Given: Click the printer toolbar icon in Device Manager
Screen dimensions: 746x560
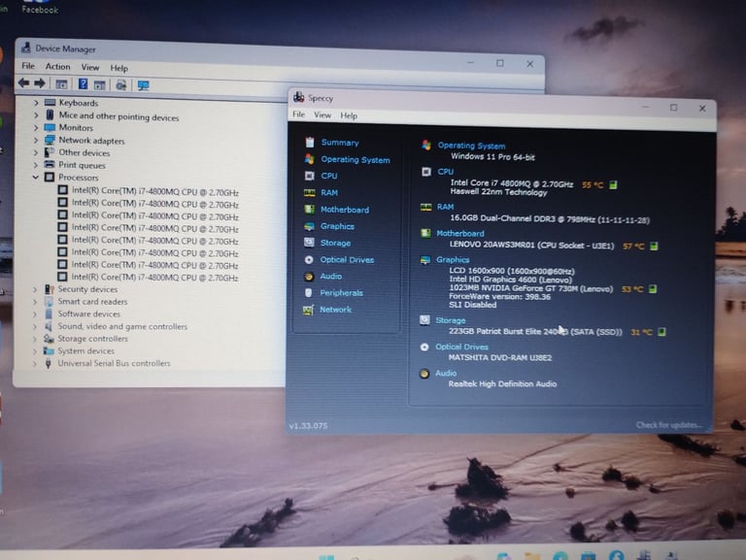Looking at the screenshot, I should (x=120, y=85).
